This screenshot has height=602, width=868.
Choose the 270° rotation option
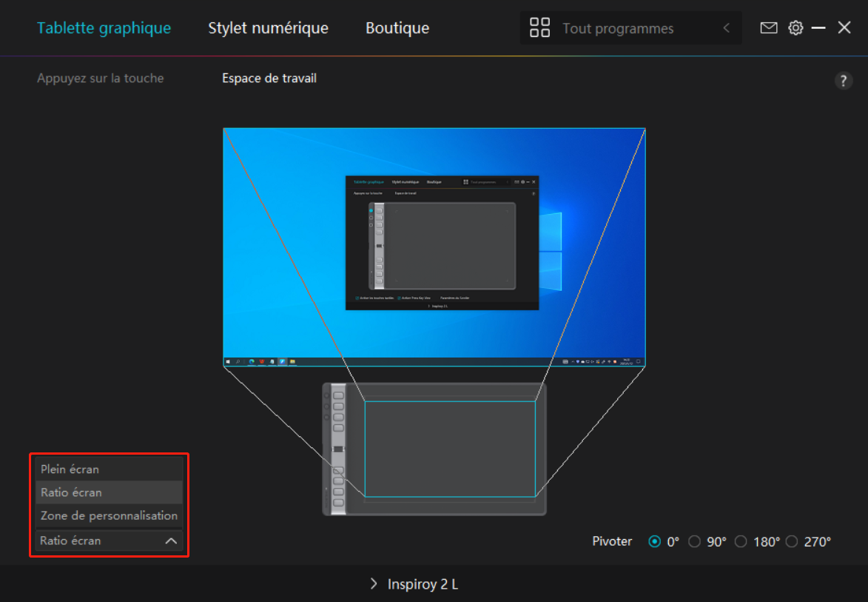(792, 541)
